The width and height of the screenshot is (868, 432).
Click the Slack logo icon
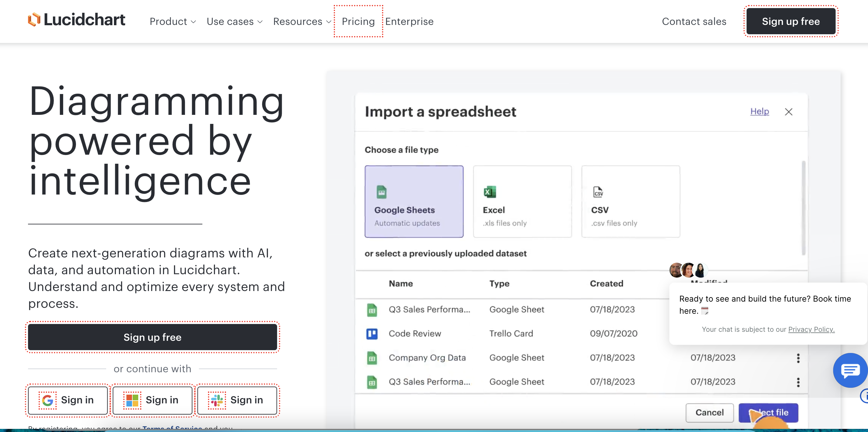click(217, 400)
